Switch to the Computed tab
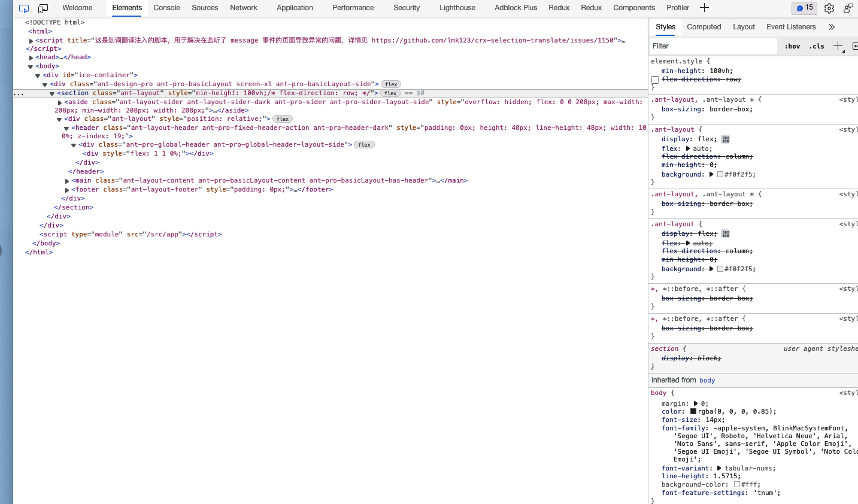 click(704, 27)
